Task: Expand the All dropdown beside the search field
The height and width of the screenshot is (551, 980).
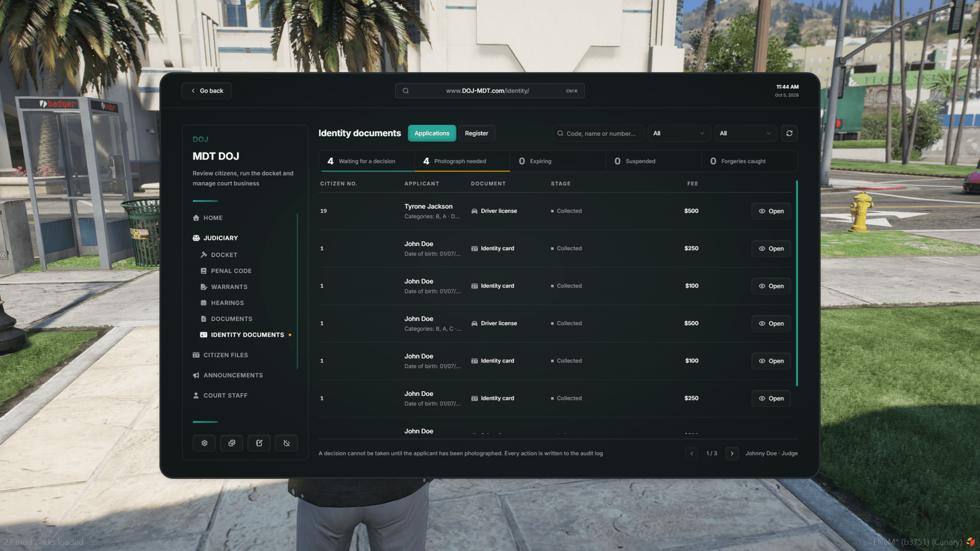Action: (679, 133)
